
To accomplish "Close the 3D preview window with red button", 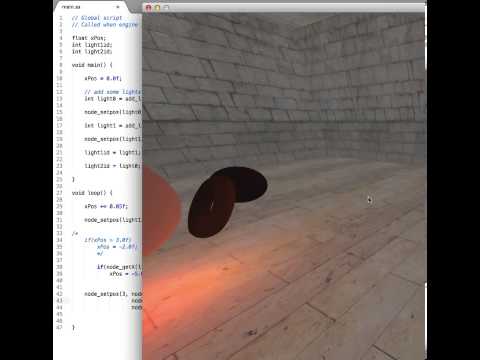I will [149, 7].
